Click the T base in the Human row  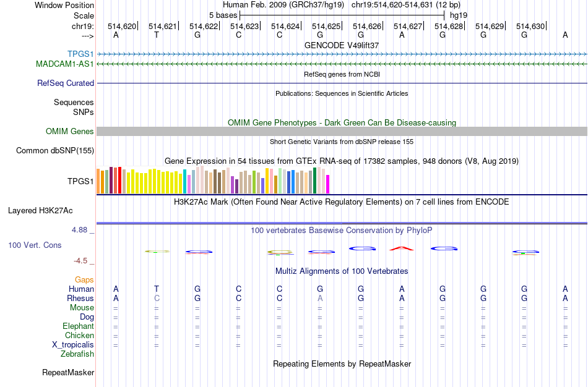157,289
